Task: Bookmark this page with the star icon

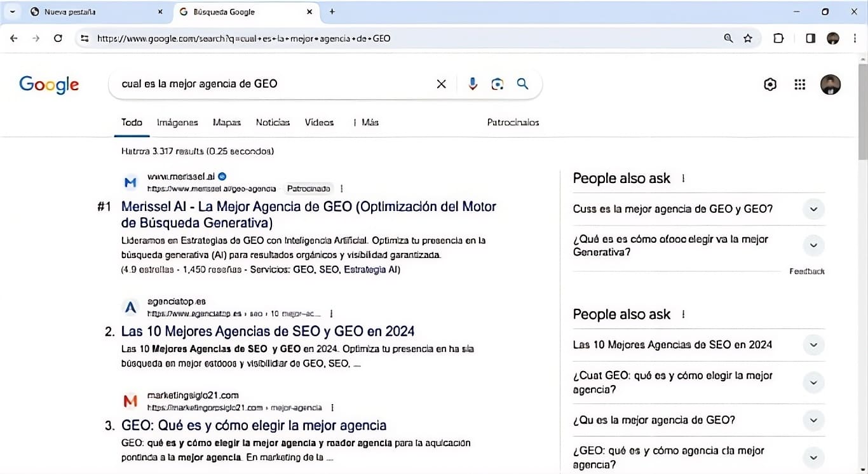Action: click(x=748, y=38)
